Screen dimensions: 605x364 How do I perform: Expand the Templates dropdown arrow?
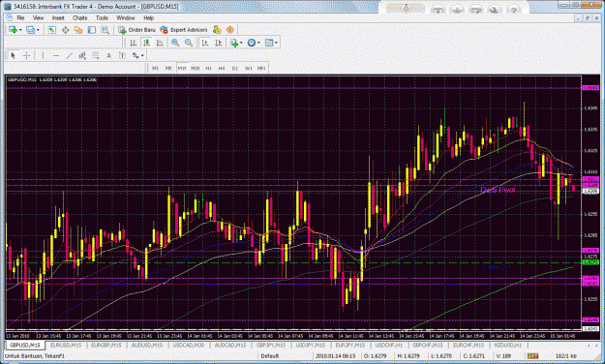276,43
